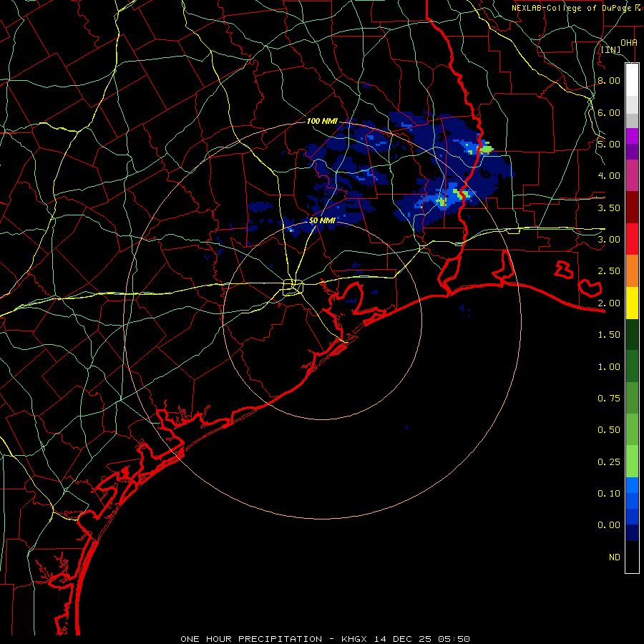Click the bright red legend color band
This screenshot has height=644, width=644.
coord(632,239)
